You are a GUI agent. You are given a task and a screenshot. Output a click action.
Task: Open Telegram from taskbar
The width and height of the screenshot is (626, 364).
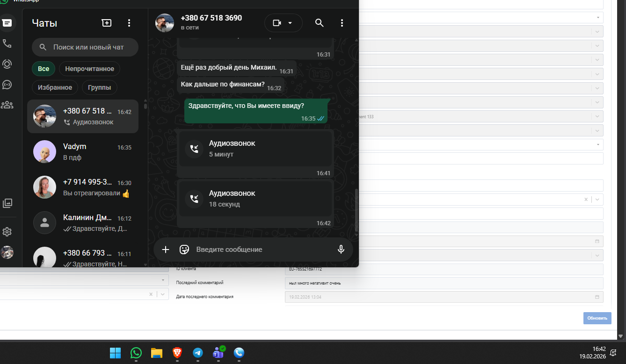pos(197,353)
